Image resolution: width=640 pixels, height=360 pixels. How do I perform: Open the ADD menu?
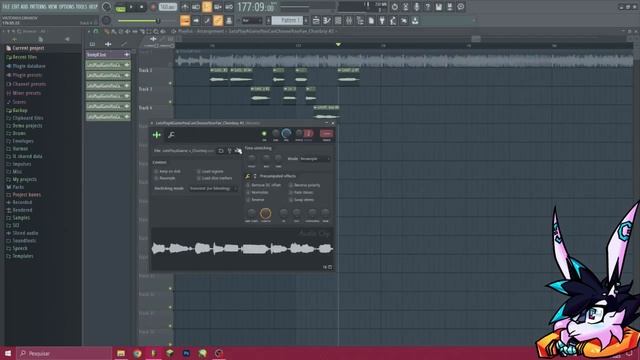click(x=25, y=7)
